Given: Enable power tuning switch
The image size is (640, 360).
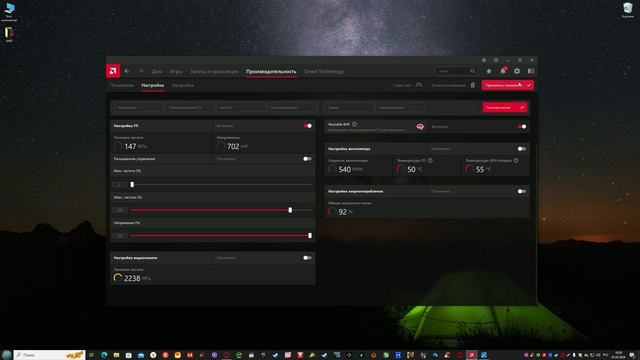Looking at the screenshot, I should 522,191.
